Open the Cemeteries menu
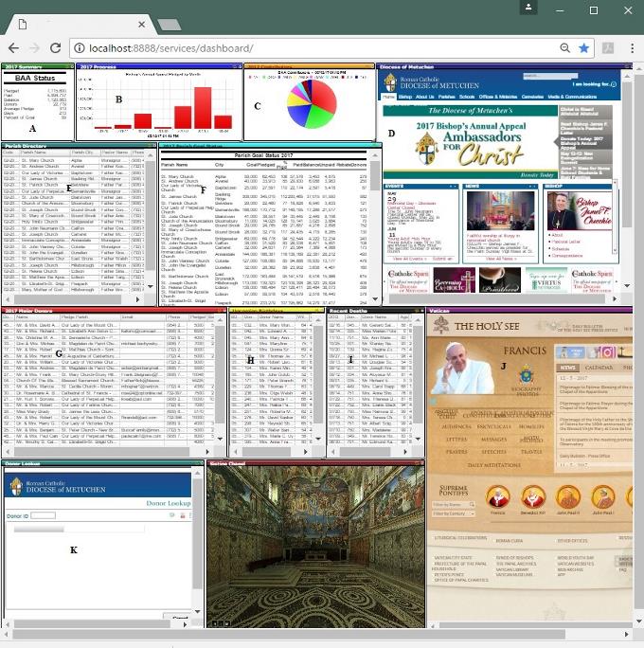The height and width of the screenshot is (648, 644). pyautogui.click(x=532, y=97)
